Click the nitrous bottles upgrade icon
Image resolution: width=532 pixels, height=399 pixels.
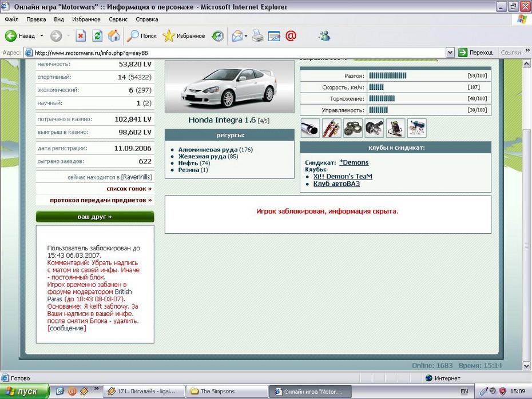[417, 128]
